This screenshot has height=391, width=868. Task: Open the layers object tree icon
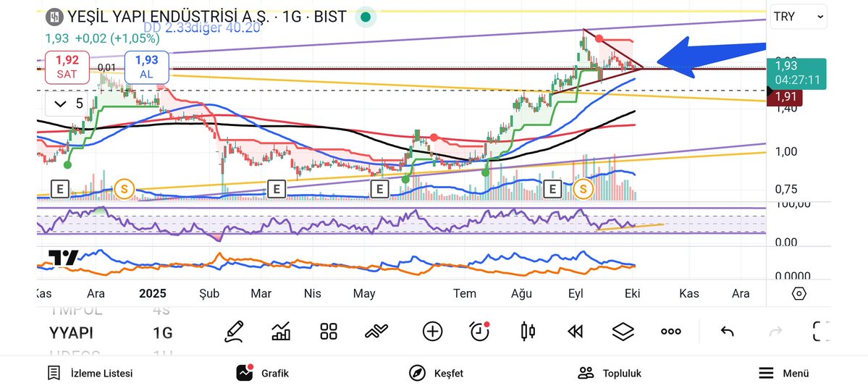(623, 332)
